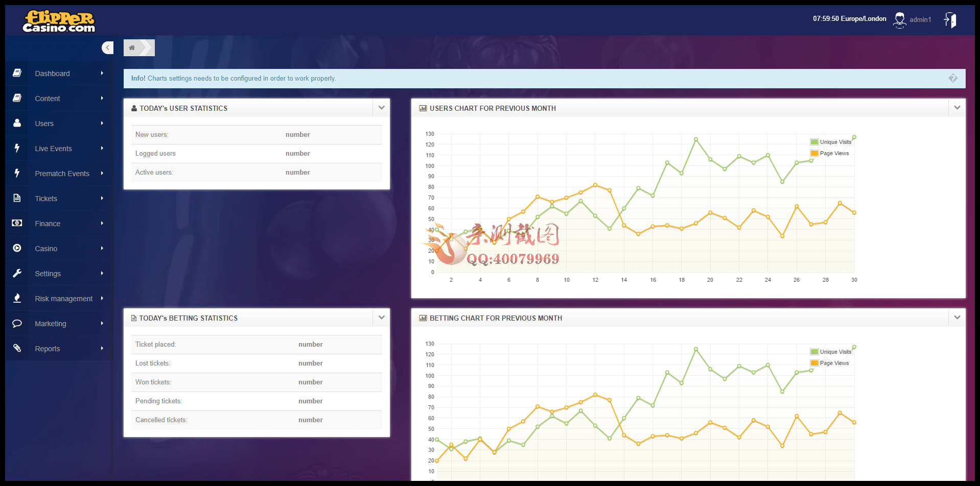980x486 pixels.
Task: Collapse the sidebar with the arrow button
Action: 107,47
